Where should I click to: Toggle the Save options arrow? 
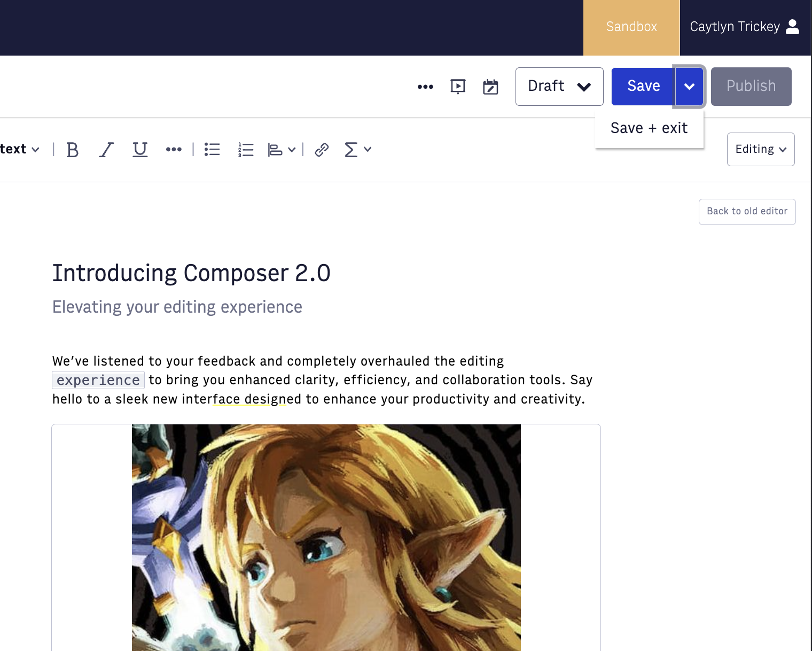tap(689, 87)
